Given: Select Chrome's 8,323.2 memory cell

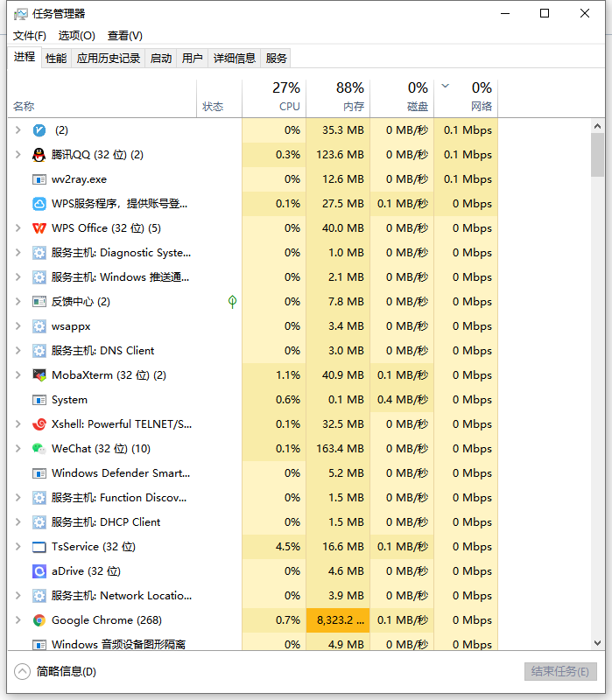Looking at the screenshot, I should pos(338,620).
